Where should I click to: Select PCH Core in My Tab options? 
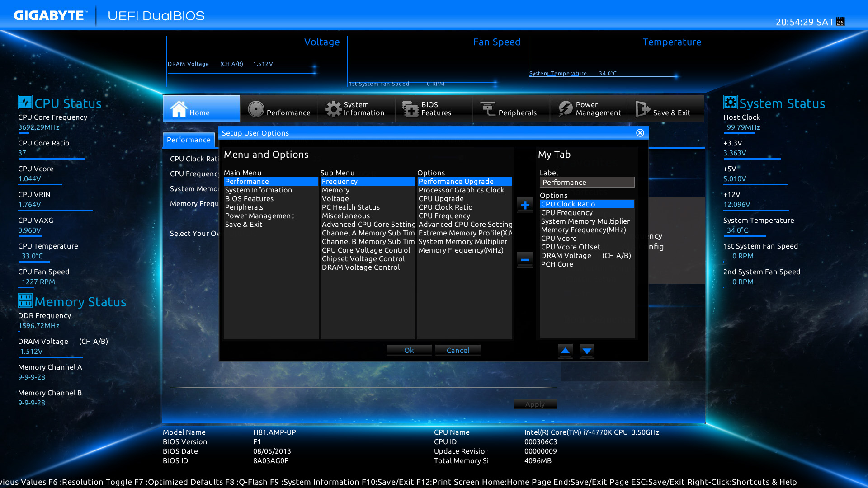(587, 264)
